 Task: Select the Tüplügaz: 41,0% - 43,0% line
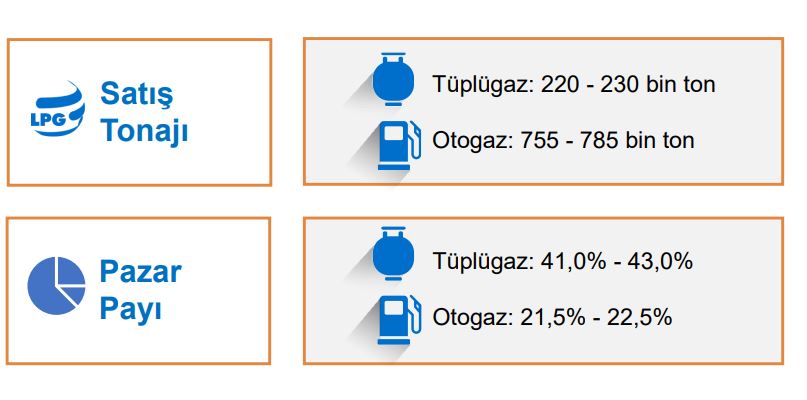coord(563,261)
